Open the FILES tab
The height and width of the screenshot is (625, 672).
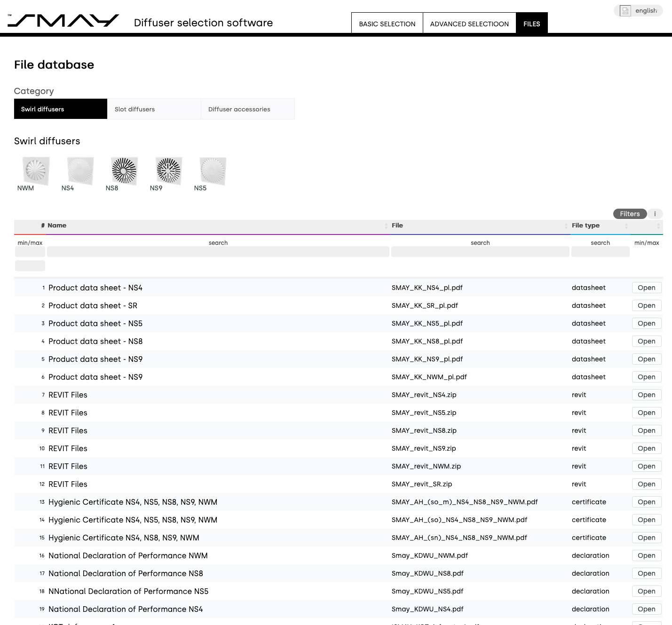point(532,23)
